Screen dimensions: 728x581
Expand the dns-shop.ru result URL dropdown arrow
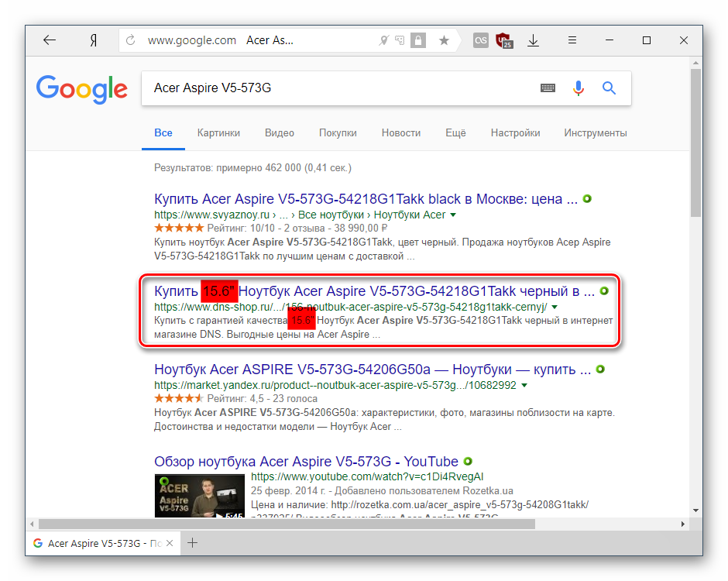pos(554,307)
